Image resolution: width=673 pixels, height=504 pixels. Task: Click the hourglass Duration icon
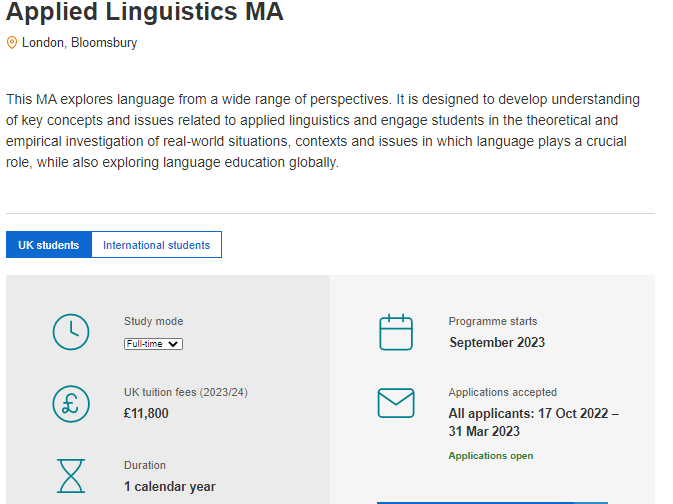click(71, 476)
